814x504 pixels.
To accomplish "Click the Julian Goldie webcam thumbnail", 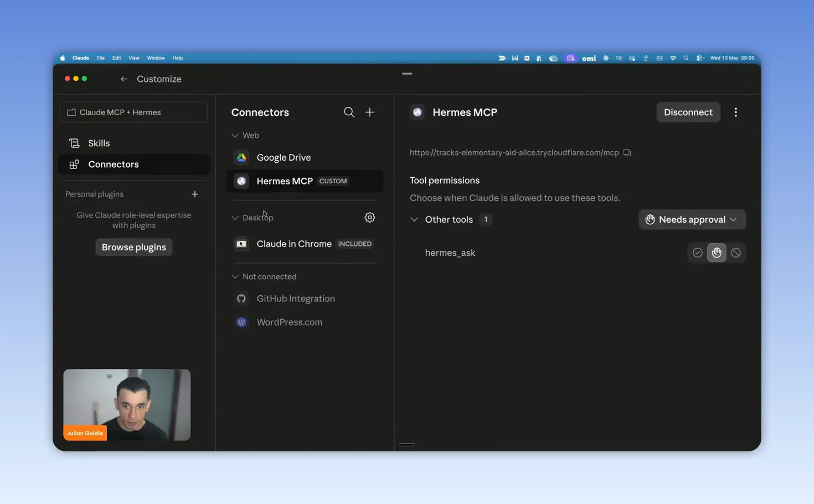I will pyautogui.click(x=127, y=405).
